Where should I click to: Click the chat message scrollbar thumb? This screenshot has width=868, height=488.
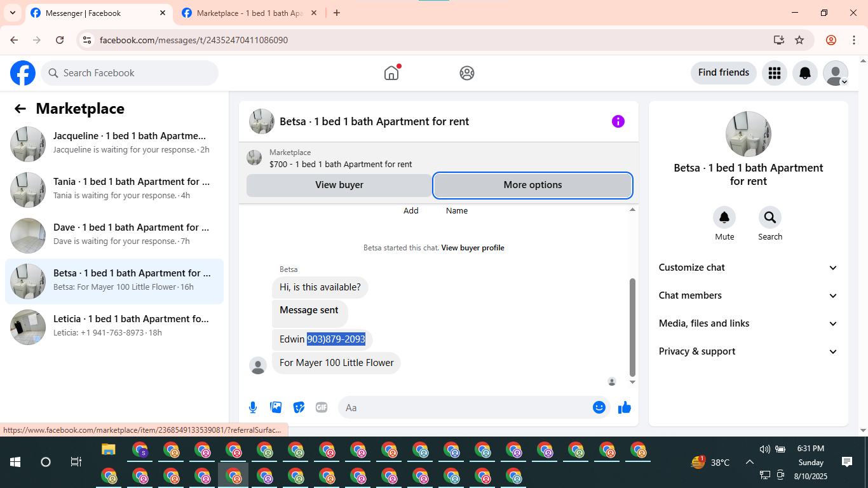pos(632,327)
